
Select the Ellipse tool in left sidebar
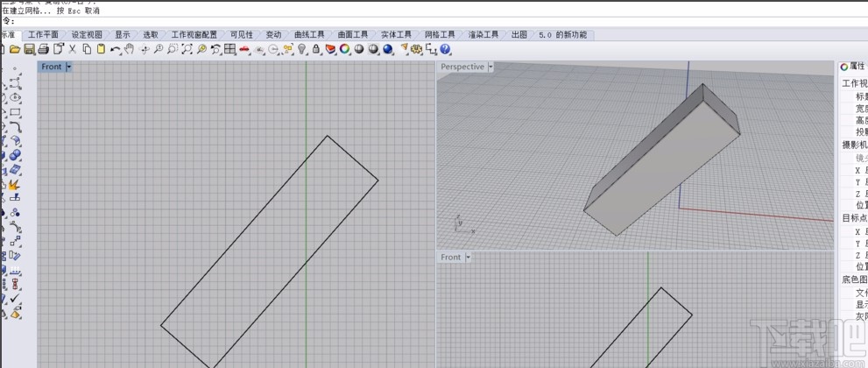click(x=16, y=97)
